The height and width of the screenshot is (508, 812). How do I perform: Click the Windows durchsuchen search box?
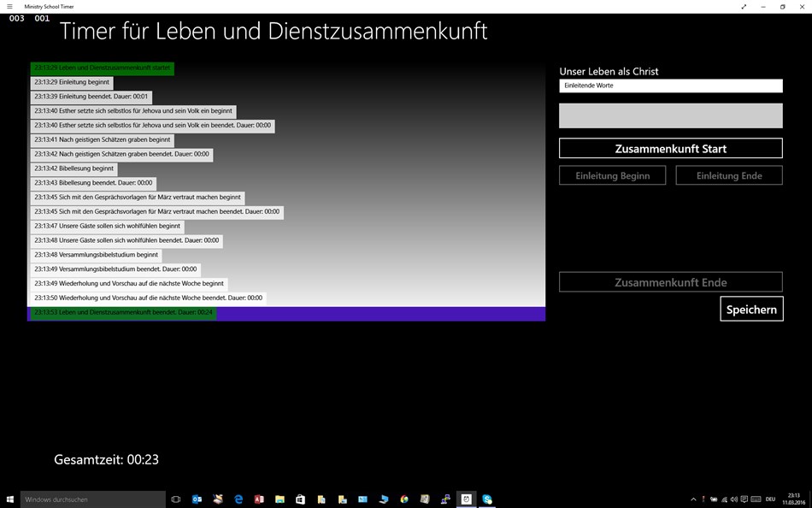tap(92, 499)
